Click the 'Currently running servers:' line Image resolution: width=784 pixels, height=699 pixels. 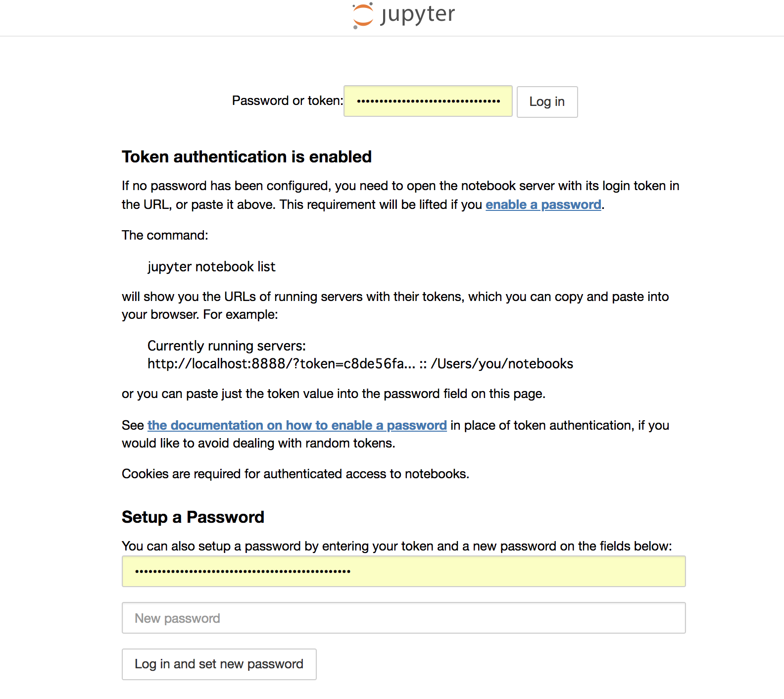227,346
